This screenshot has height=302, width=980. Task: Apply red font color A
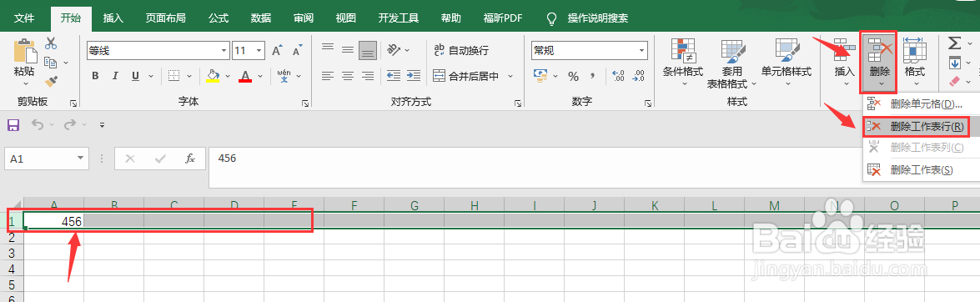(x=245, y=76)
